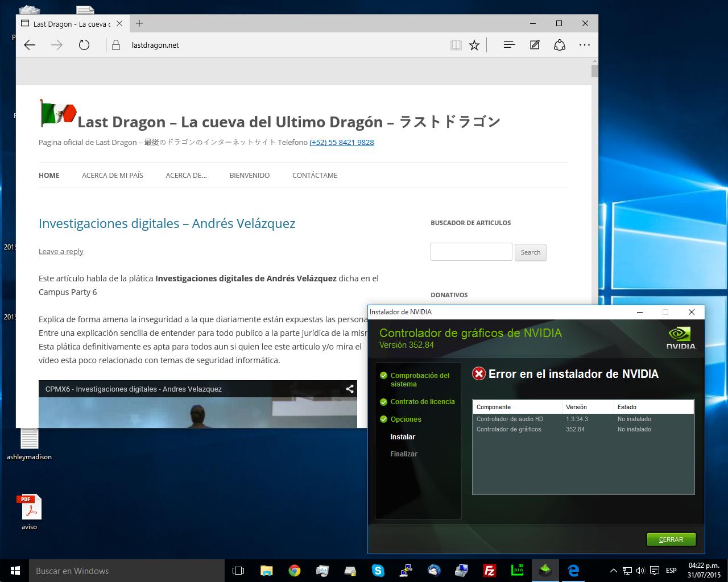This screenshot has width=728, height=582.
Task: Open the Edge More actions menu
Action: point(585,45)
